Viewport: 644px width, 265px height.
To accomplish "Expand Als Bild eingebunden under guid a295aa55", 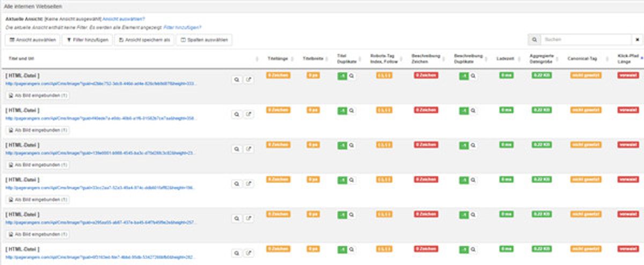I will click(x=38, y=234).
